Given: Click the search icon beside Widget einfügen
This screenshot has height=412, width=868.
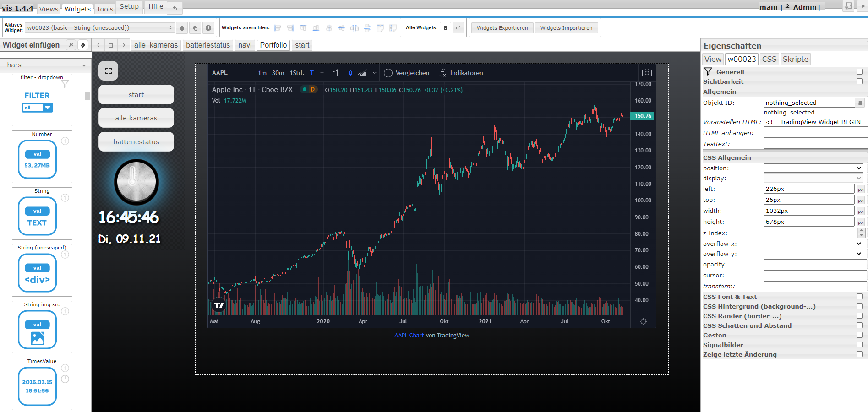Looking at the screenshot, I should [x=71, y=45].
